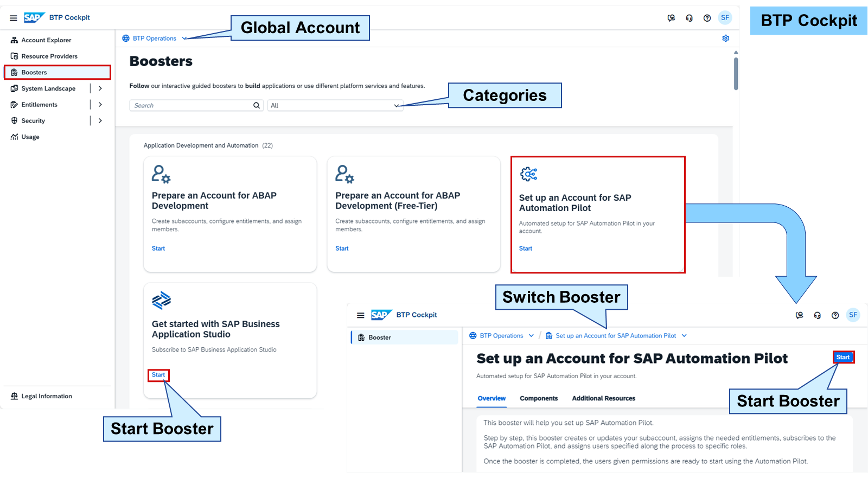
Task: Click the System Landscape sidebar icon
Action: click(15, 88)
